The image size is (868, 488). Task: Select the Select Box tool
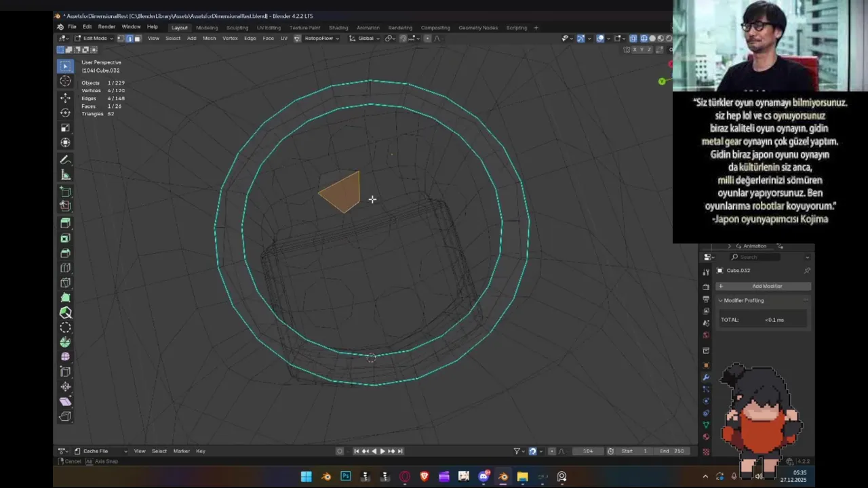tap(65, 66)
